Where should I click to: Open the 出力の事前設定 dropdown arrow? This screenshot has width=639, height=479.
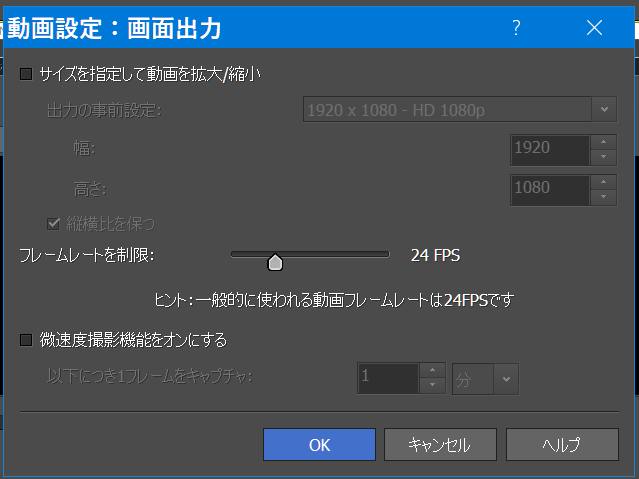pyautogui.click(x=604, y=109)
